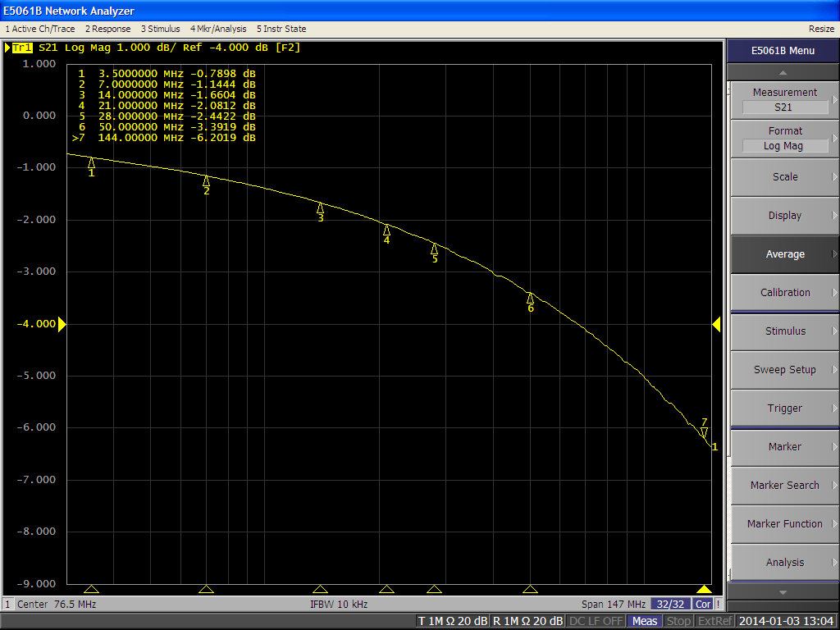Click marker 3 triangle on the trace
This screenshot has height=630, width=840.
[x=321, y=208]
